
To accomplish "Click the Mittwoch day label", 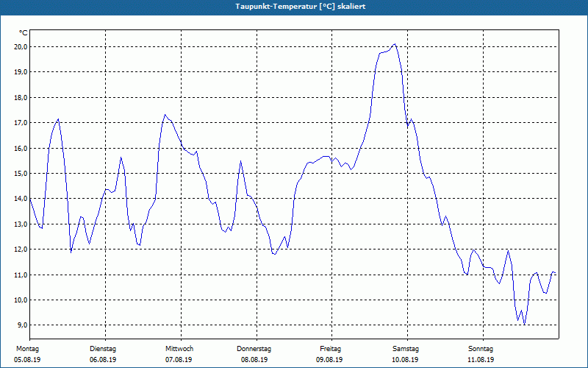I will (179, 349).
